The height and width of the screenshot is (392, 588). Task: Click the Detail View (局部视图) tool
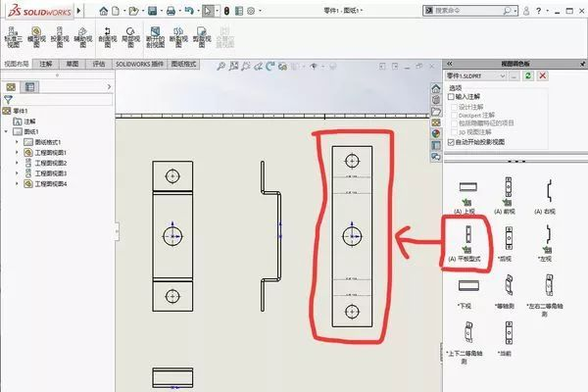pos(130,37)
